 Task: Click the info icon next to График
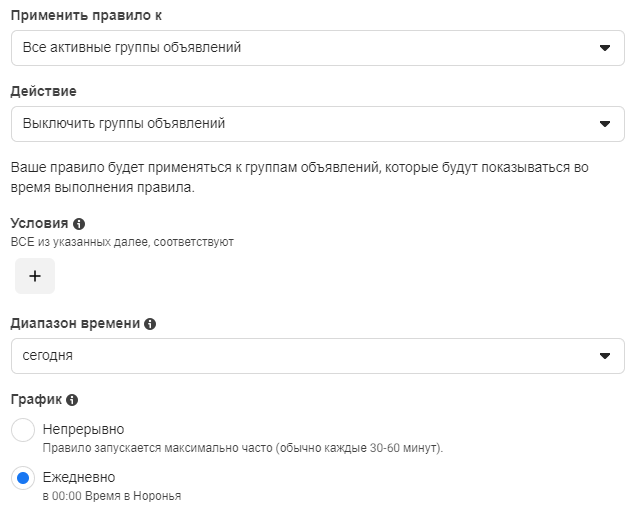(72, 400)
